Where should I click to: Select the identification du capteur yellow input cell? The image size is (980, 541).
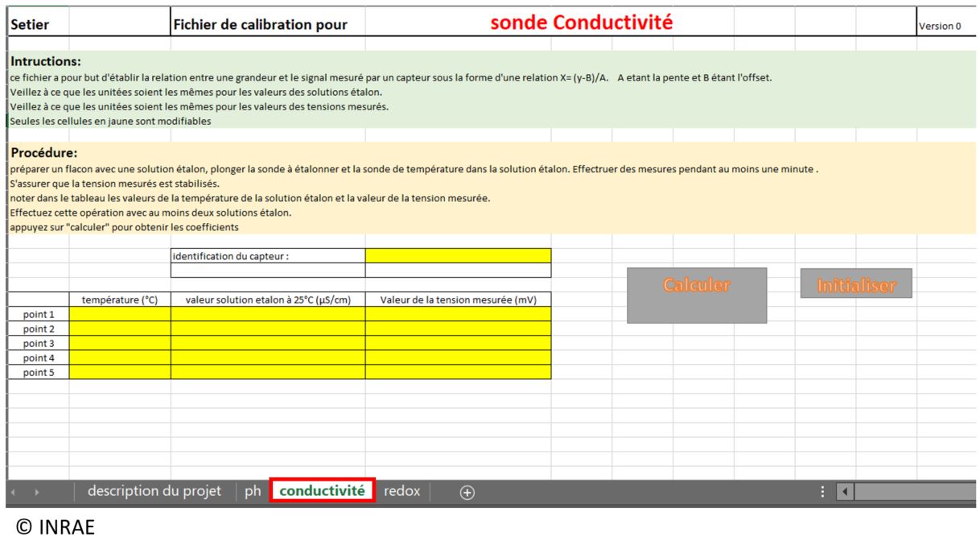[x=458, y=256]
